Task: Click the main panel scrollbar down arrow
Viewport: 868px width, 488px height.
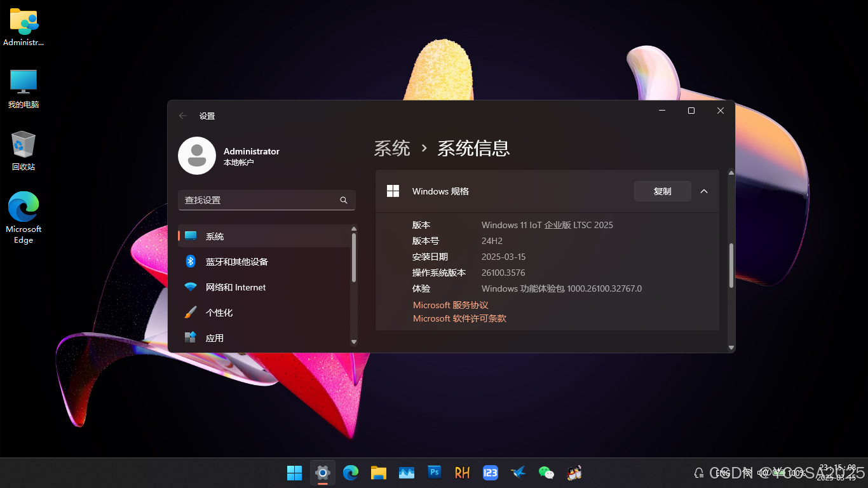Action: click(x=731, y=348)
